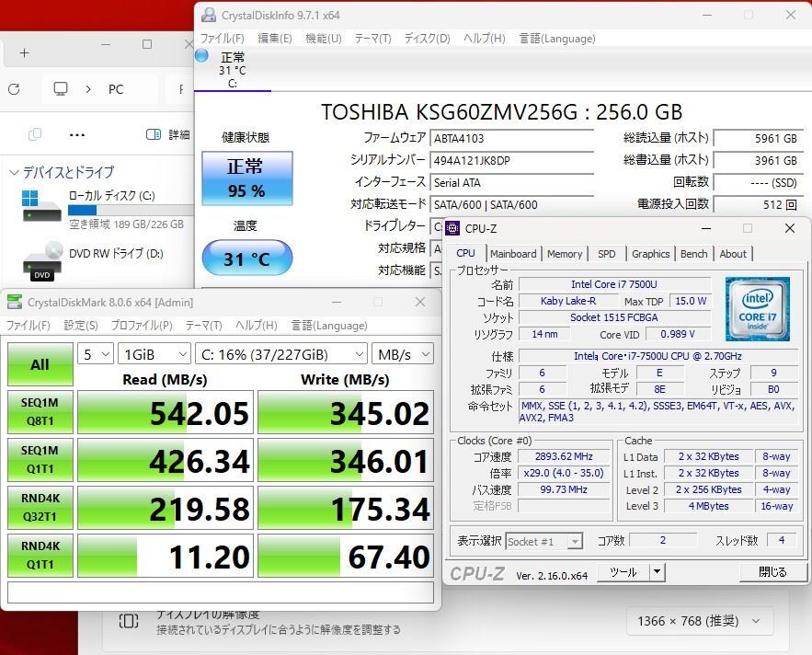This screenshot has height=655, width=812.
Task: Click the Intel Core i7 logo in CPU-Z
Action: pos(756,309)
